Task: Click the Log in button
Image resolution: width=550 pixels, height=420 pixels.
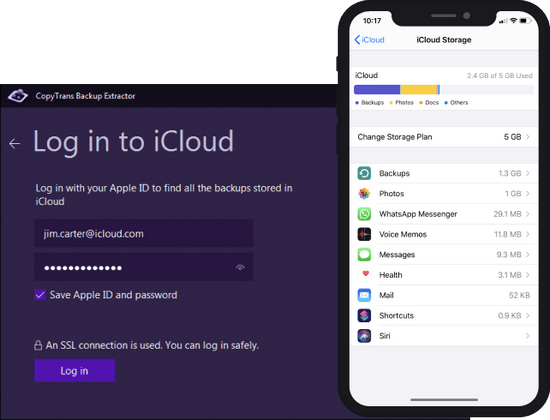Action: [x=74, y=370]
